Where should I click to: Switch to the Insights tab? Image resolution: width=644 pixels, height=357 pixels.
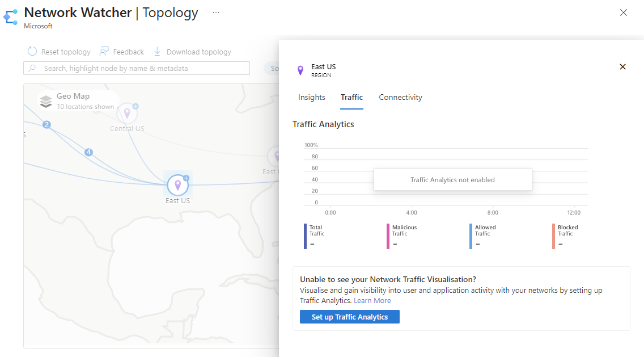(312, 98)
